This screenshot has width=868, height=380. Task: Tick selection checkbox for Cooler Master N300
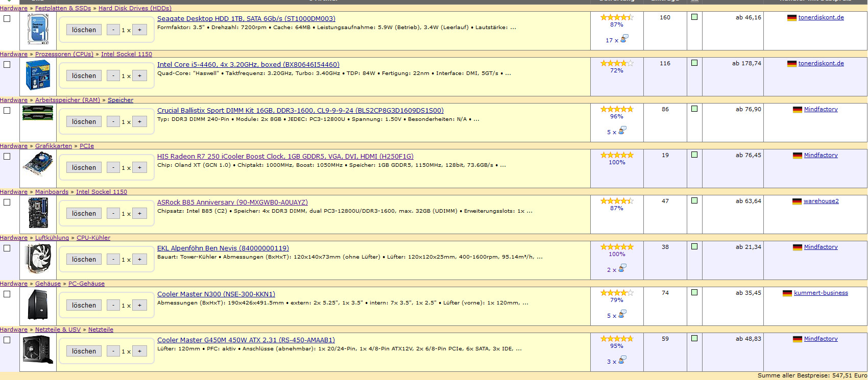pyautogui.click(x=7, y=294)
